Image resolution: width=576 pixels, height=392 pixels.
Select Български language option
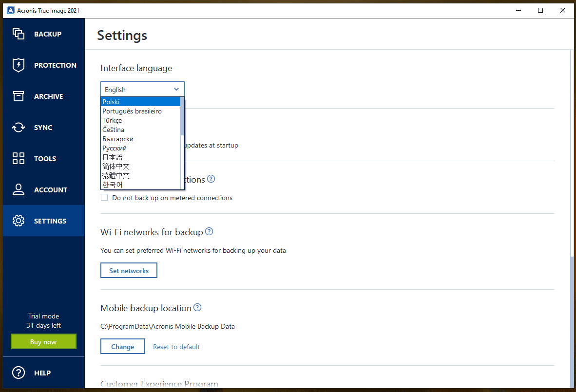(x=141, y=139)
